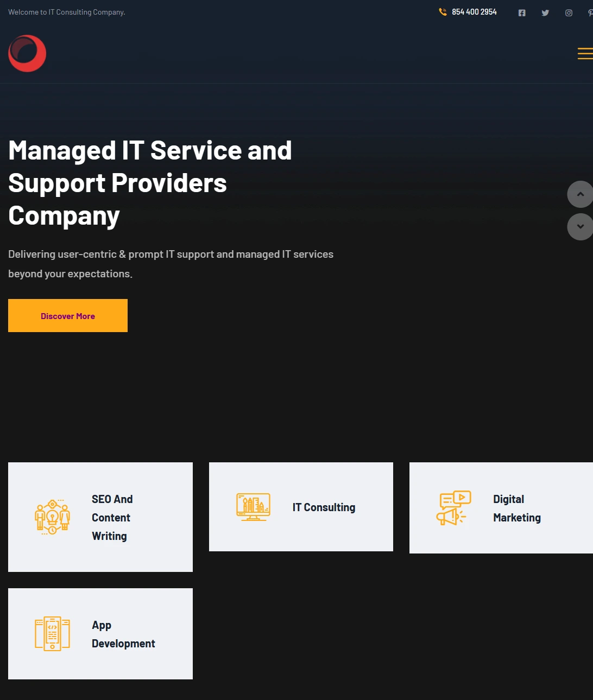Screen dimensions: 593x700
Task: Open the Twitter social link
Action: [545, 12]
